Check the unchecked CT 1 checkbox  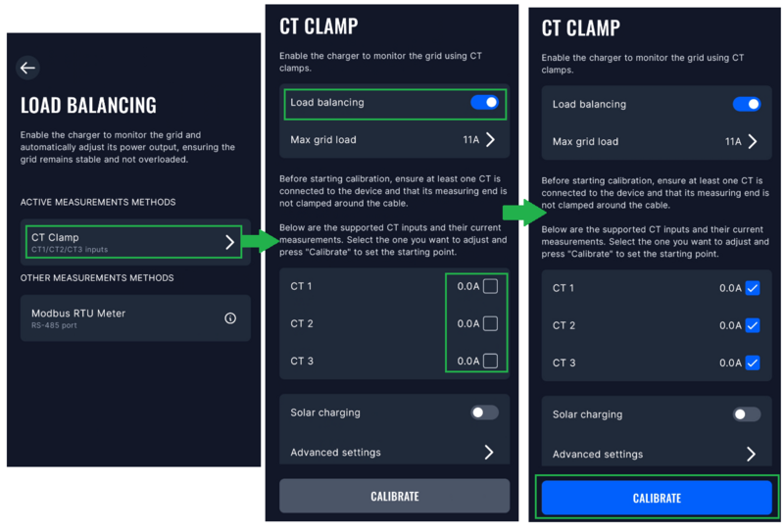click(490, 286)
